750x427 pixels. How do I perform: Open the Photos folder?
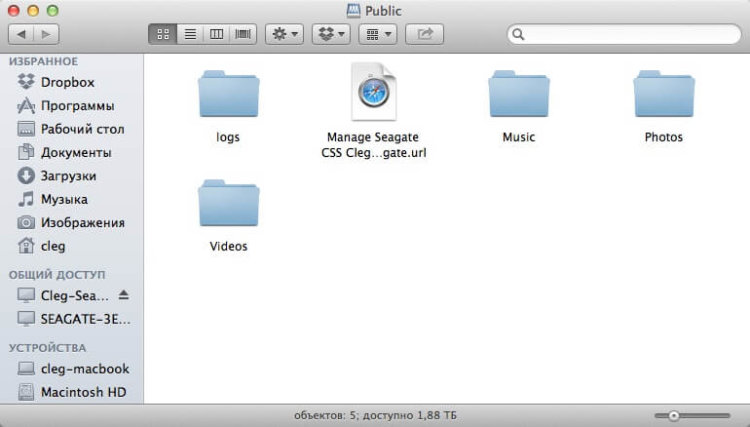point(663,97)
